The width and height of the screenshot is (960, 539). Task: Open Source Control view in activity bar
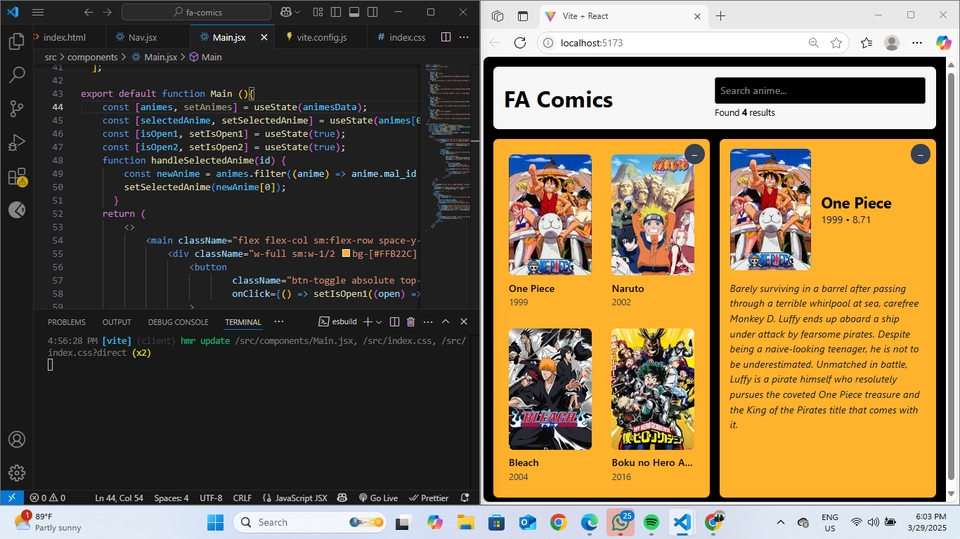pos(17,108)
